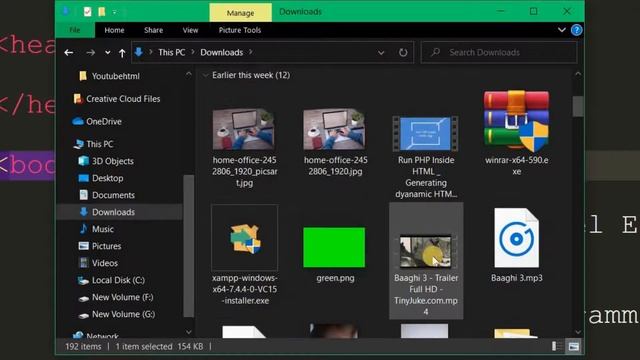
Task: Collapse the ribbon with the chevron
Action: coord(562,30)
